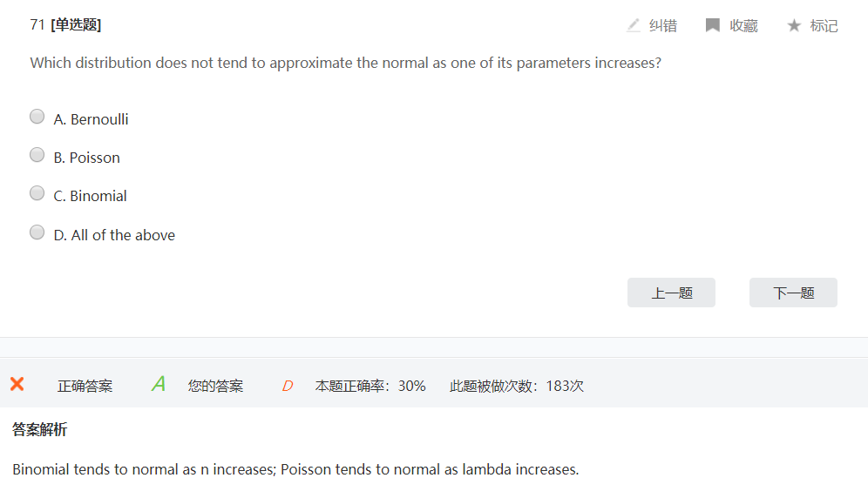Go to previous question 上一题
Screen dimensions: 868x498
671,293
